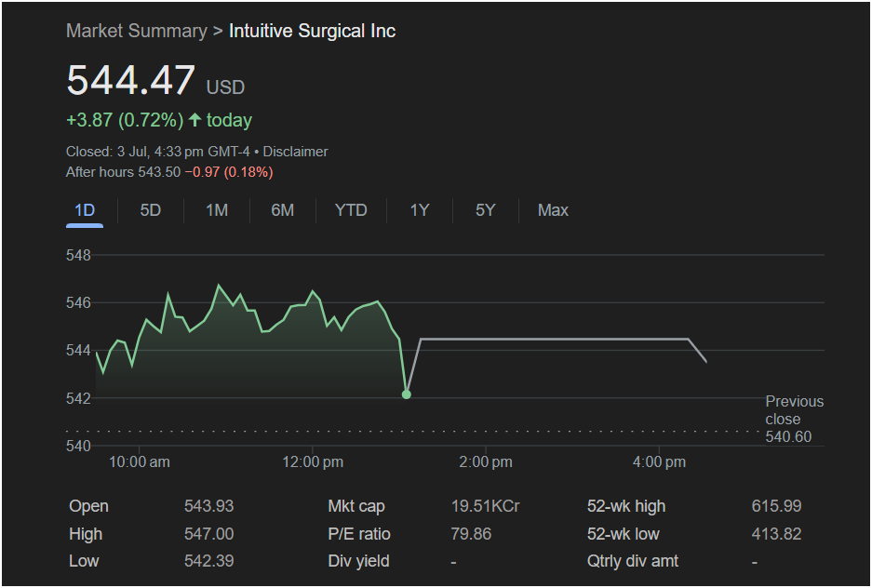Click the 540 y-axis label
This screenshot has width=872, height=588.
click(78, 446)
